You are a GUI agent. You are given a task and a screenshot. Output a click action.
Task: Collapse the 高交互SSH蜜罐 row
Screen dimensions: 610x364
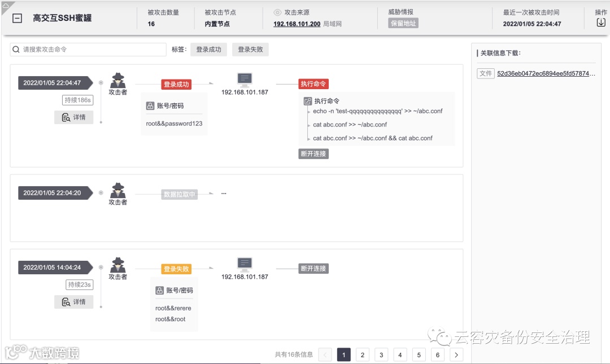(x=17, y=18)
